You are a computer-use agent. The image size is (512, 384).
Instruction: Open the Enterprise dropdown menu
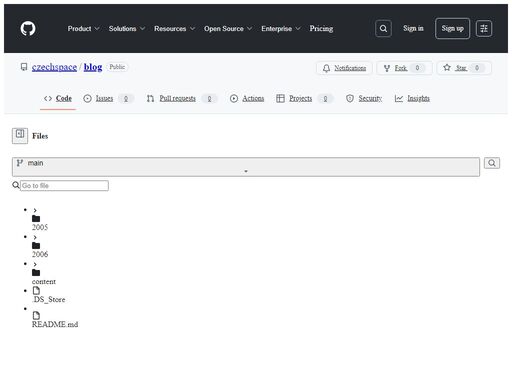click(x=281, y=29)
